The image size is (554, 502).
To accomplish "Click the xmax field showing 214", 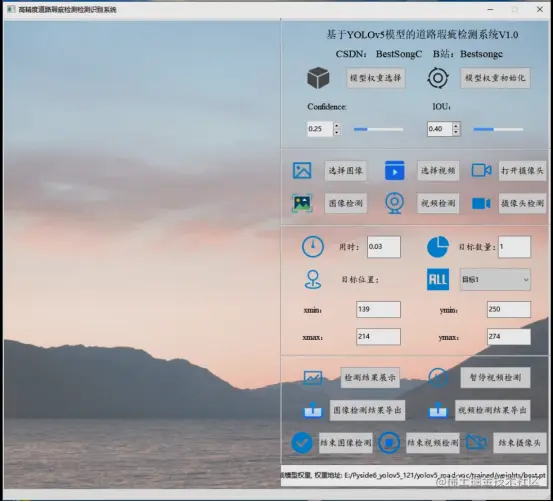I will [378, 337].
